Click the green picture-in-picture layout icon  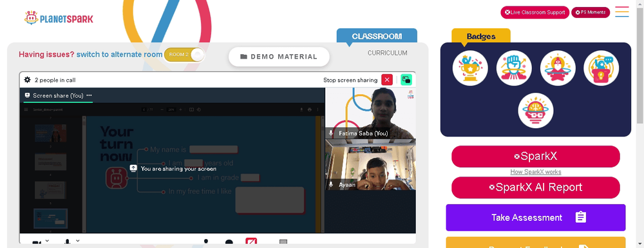tap(406, 80)
